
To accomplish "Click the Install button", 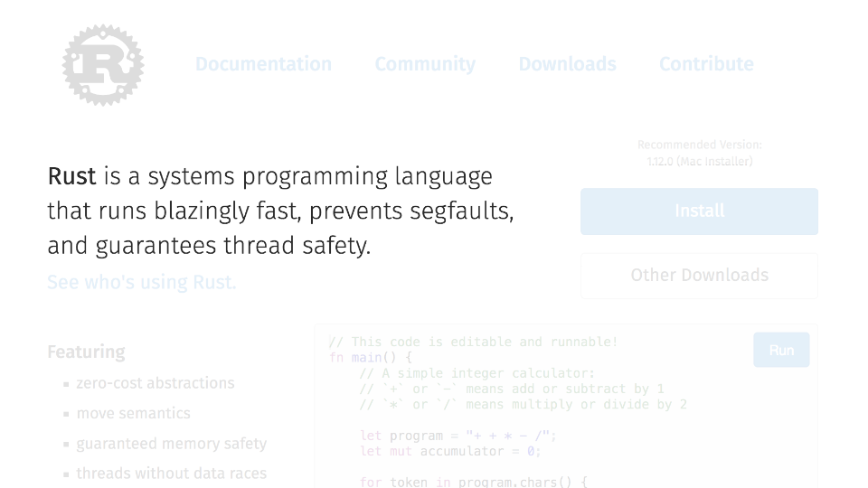I will click(699, 211).
